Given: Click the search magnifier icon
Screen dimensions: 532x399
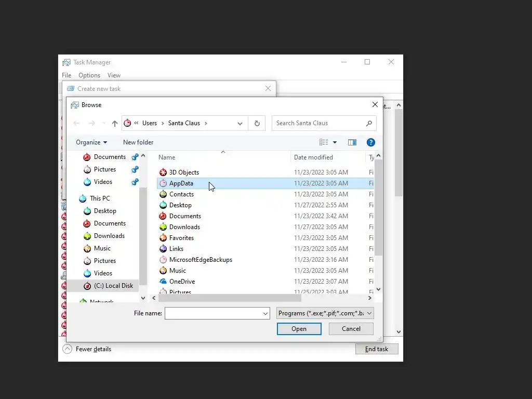Looking at the screenshot, I should (x=369, y=123).
